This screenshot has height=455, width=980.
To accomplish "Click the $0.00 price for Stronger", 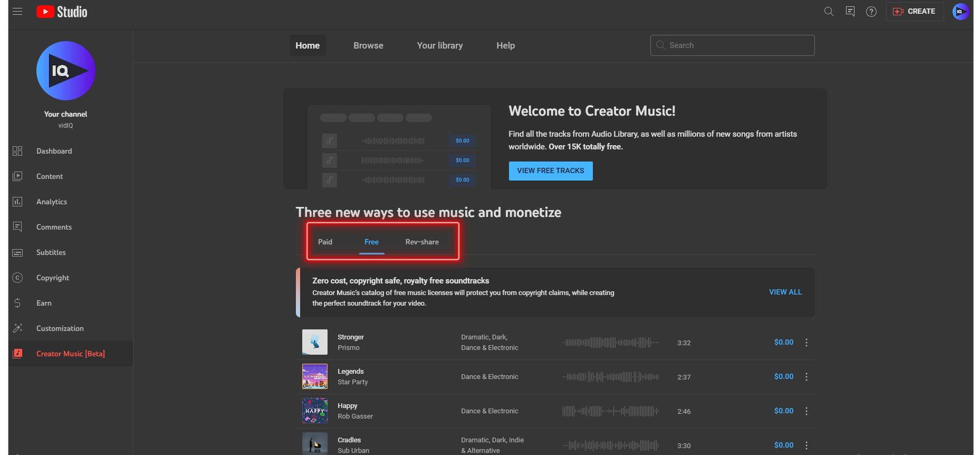I will point(783,342).
